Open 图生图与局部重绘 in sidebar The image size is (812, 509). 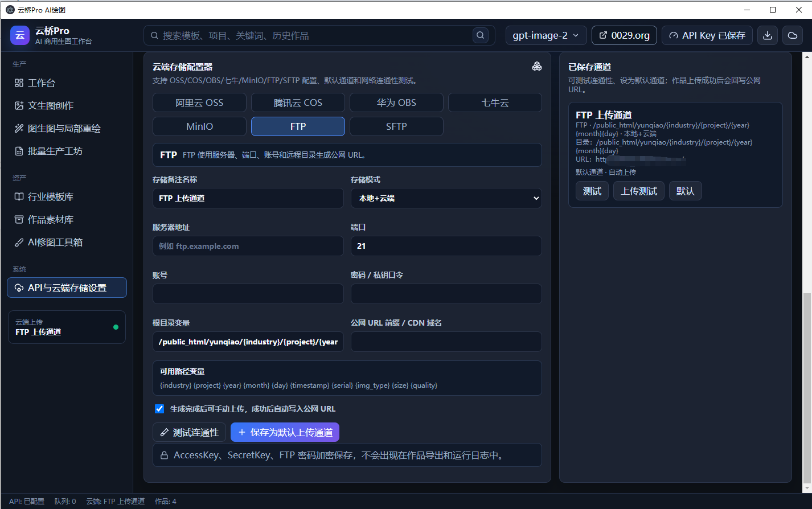tap(67, 129)
